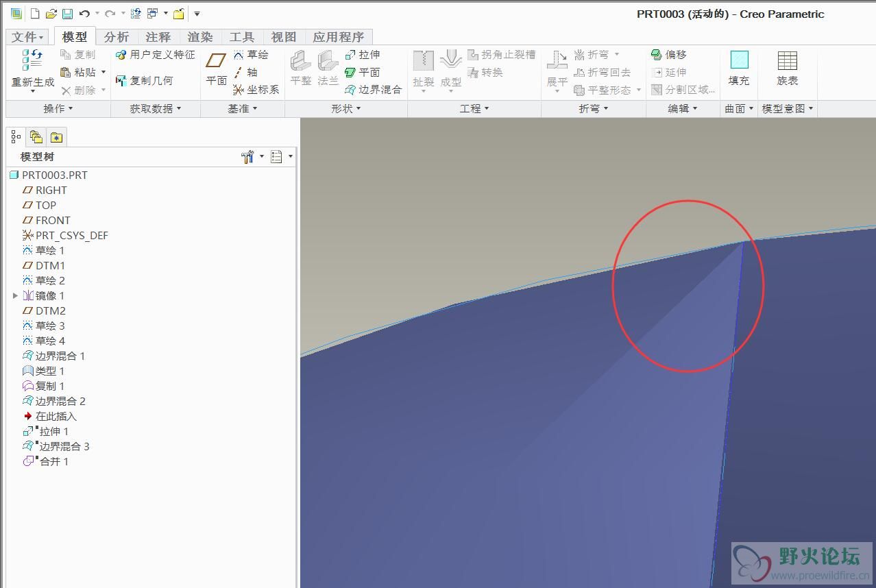
Task: Select 边界混合 2 in the model tree
Action: click(54, 402)
